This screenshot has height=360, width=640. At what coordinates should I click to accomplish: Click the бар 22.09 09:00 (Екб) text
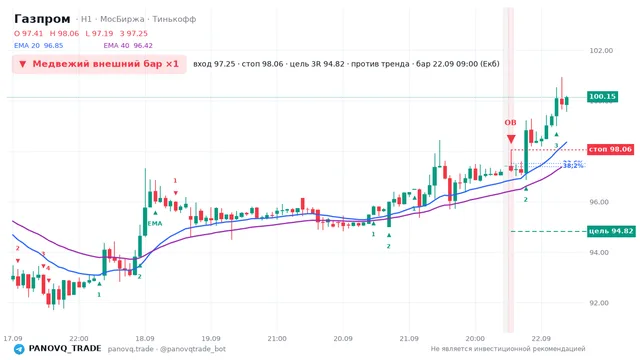pos(458,64)
